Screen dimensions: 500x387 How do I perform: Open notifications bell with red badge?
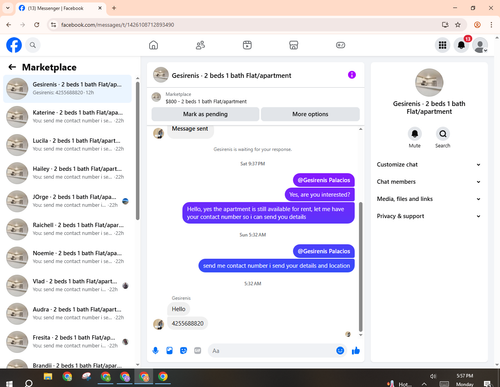point(461,45)
